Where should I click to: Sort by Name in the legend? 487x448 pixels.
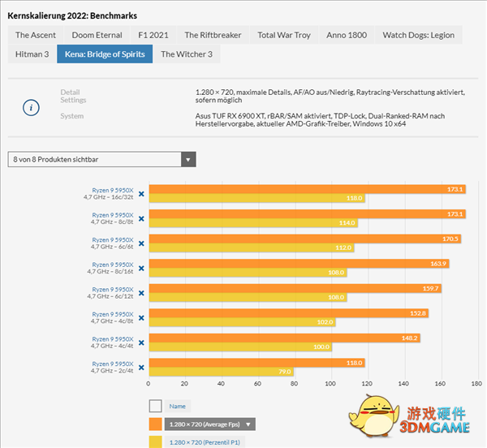click(x=177, y=406)
